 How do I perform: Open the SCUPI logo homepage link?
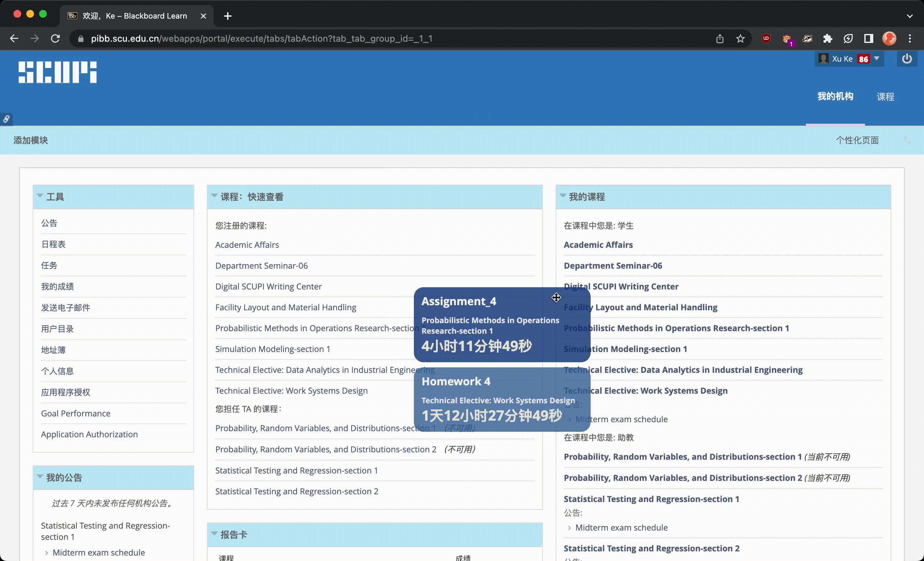pos(57,72)
